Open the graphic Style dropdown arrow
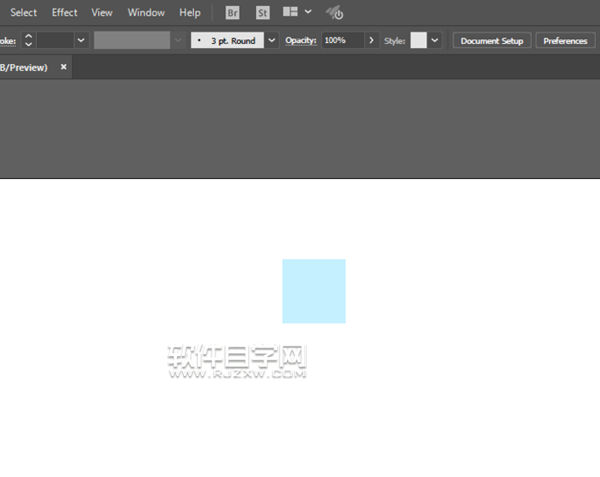 click(x=435, y=41)
